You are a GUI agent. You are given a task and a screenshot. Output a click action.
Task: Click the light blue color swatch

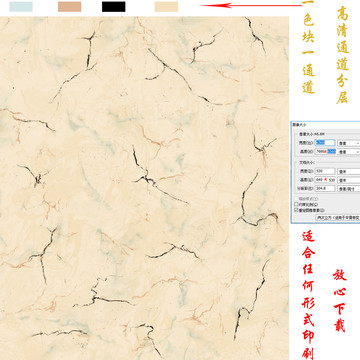(x=21, y=7)
